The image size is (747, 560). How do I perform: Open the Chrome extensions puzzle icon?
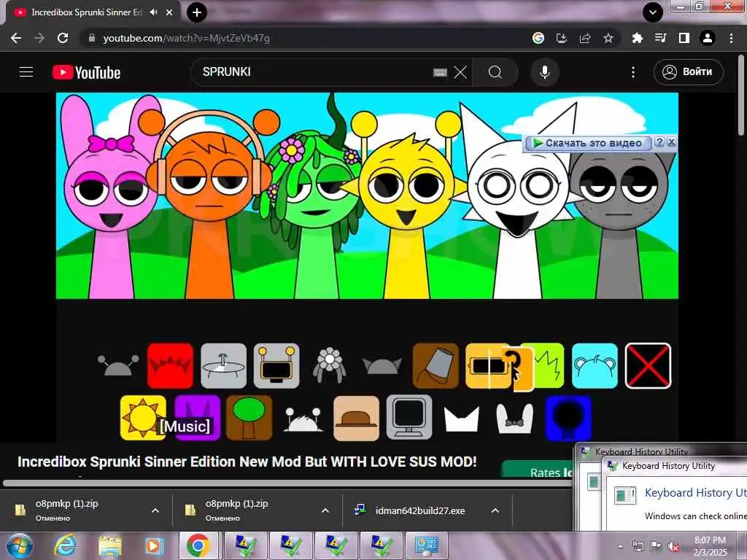[x=638, y=38]
